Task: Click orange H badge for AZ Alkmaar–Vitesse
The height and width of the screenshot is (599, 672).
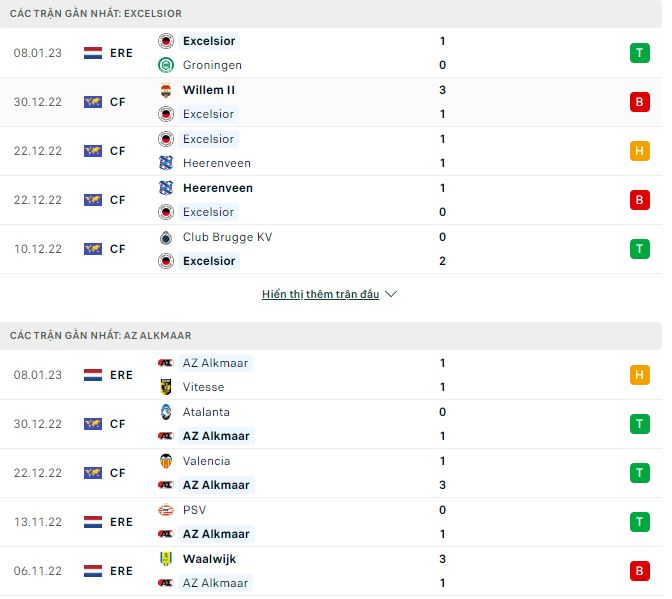Action: 639,375
